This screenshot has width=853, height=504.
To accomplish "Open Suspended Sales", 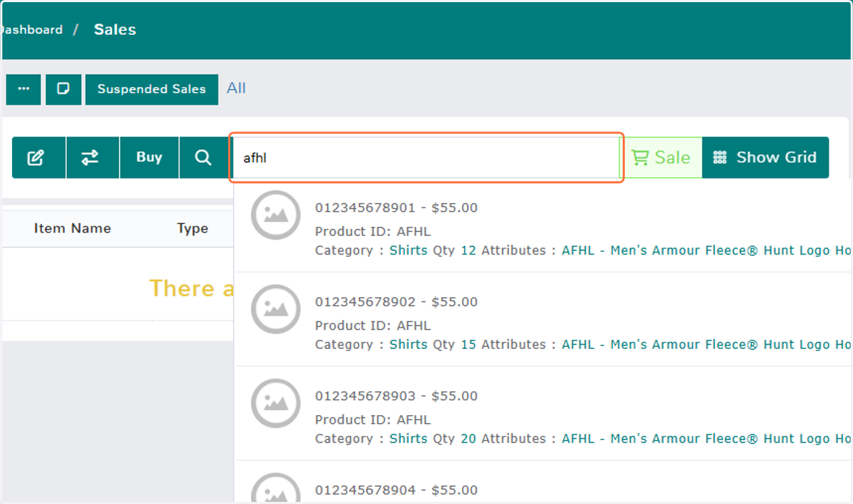I will coord(151,90).
